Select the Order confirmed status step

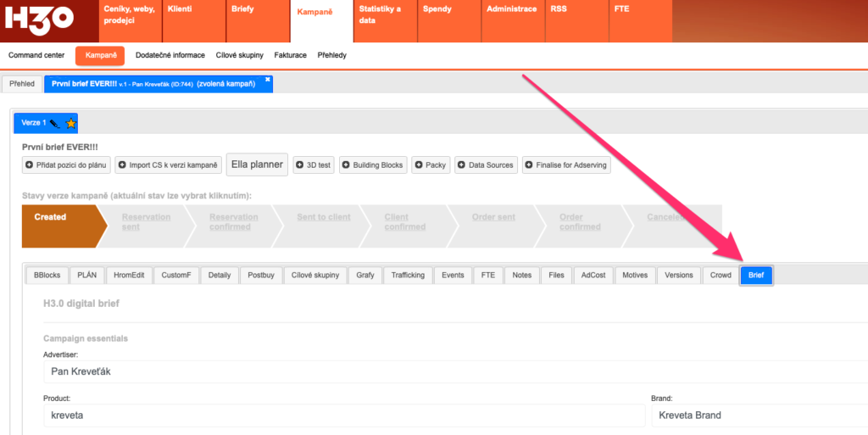pos(580,222)
